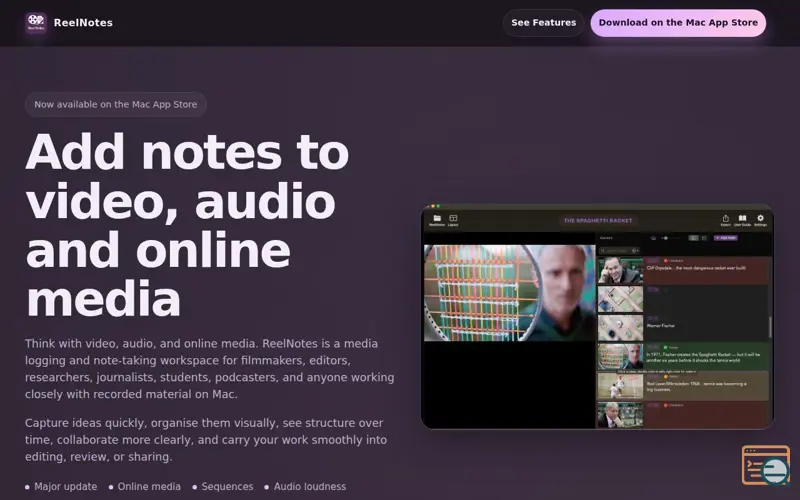Click The Spaghetti Racket project title

pyautogui.click(x=598, y=221)
